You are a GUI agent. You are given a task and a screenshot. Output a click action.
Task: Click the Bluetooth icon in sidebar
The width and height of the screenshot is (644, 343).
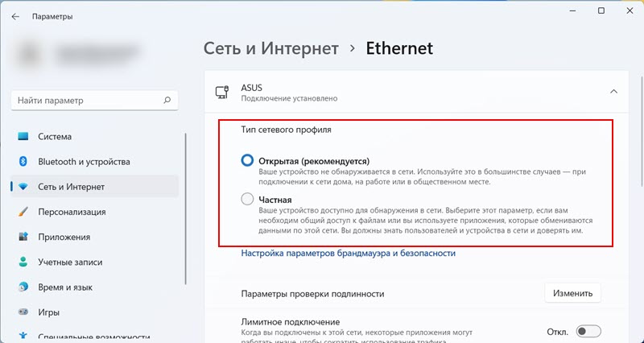click(x=23, y=162)
